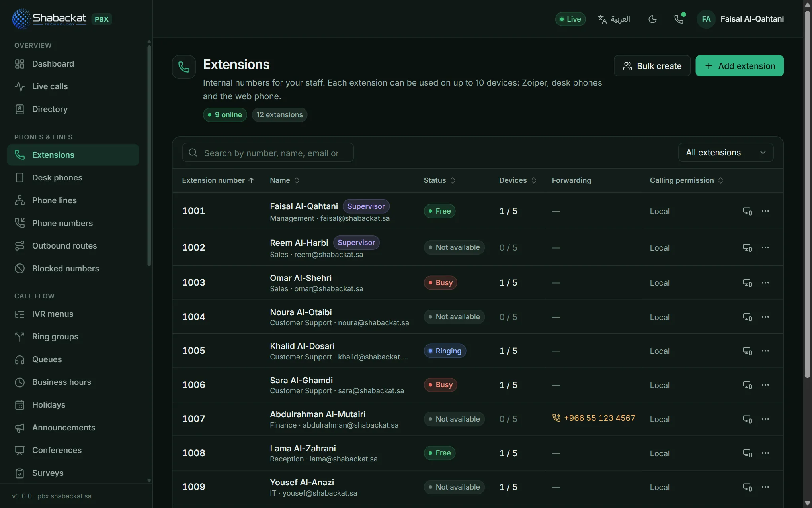Image resolution: width=812 pixels, height=508 pixels.
Task: Open more options for Omar Al-Shehri
Action: [765, 283]
